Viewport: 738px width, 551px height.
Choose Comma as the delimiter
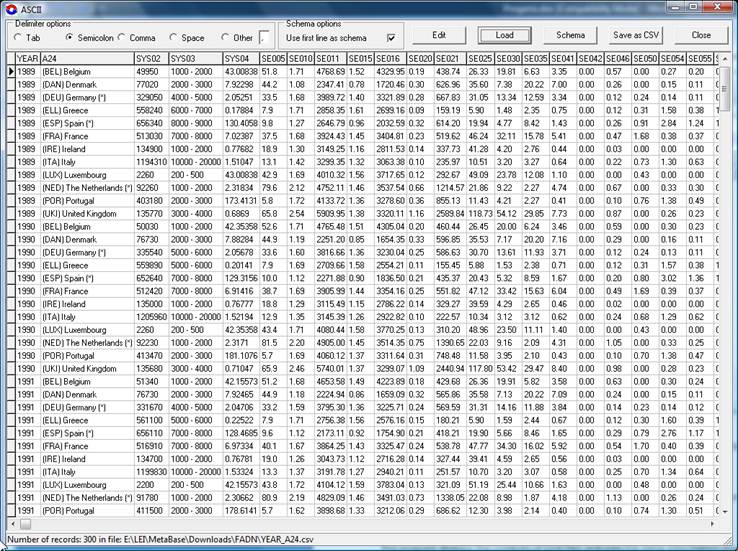pyautogui.click(x=136, y=38)
